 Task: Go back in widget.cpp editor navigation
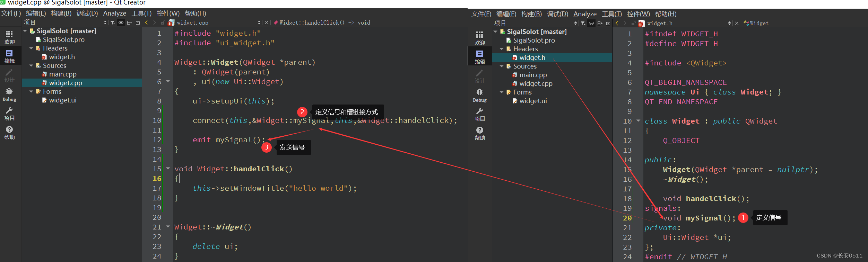(x=147, y=22)
